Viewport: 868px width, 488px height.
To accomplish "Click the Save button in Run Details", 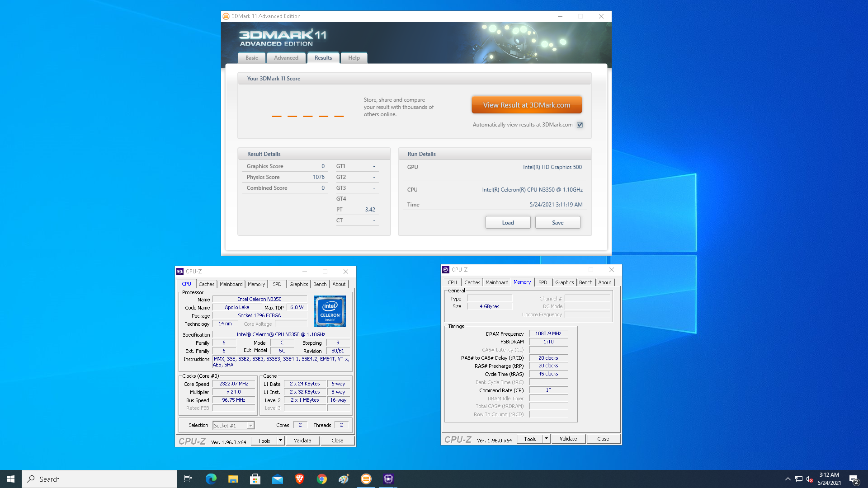I will tap(558, 223).
